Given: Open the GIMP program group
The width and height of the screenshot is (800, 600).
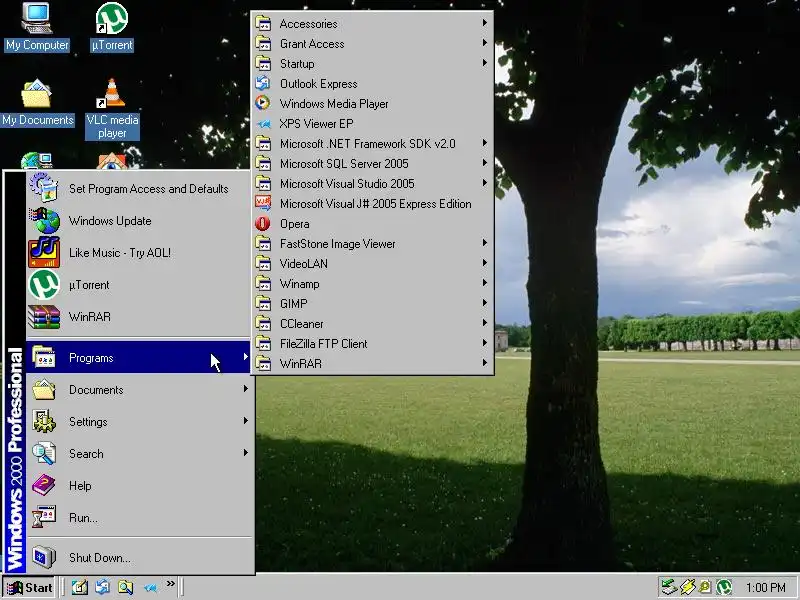Looking at the screenshot, I should click(372, 303).
